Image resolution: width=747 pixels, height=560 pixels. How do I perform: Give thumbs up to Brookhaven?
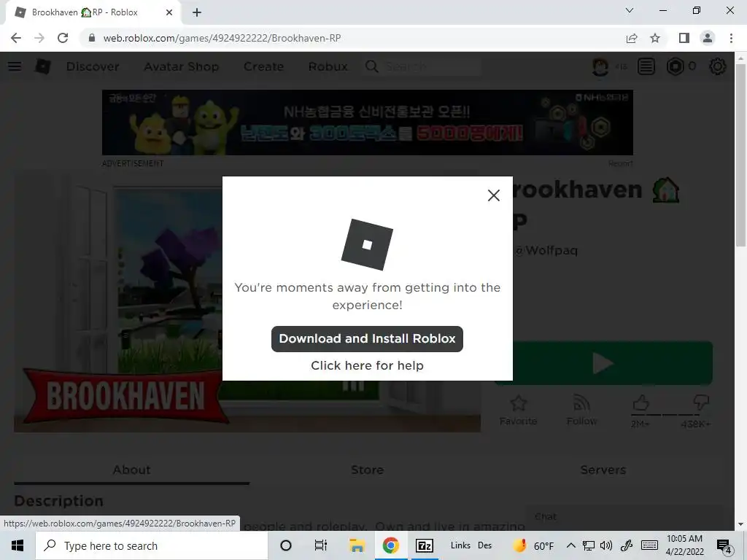pos(640,403)
